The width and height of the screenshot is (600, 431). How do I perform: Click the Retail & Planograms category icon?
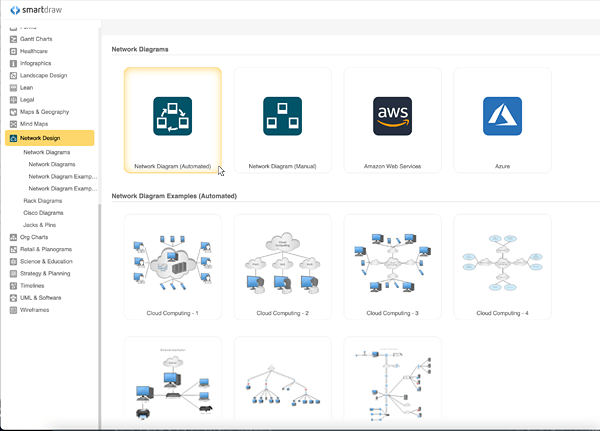coord(13,249)
